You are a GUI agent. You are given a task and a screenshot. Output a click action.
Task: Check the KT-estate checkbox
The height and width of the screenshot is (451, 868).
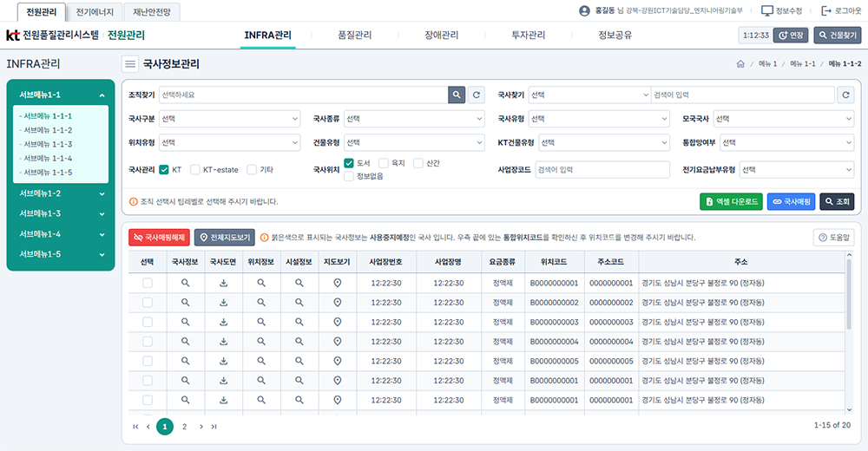click(195, 170)
